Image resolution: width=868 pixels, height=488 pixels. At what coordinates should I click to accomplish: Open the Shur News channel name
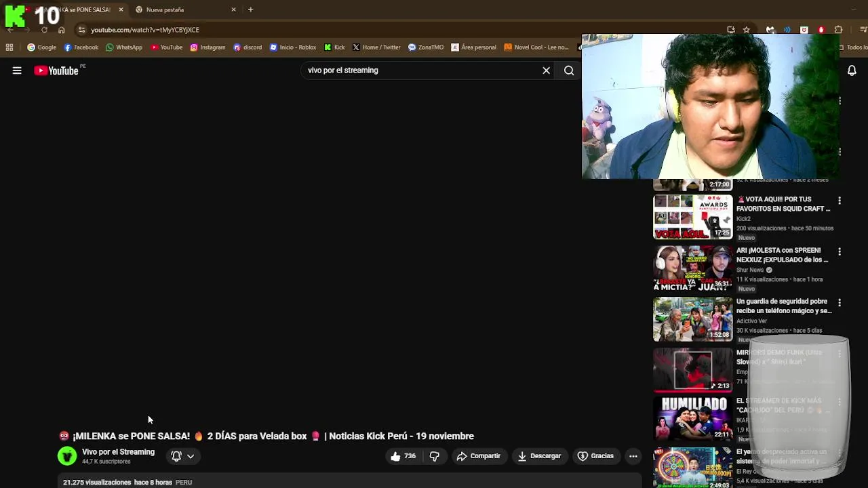[x=750, y=270]
